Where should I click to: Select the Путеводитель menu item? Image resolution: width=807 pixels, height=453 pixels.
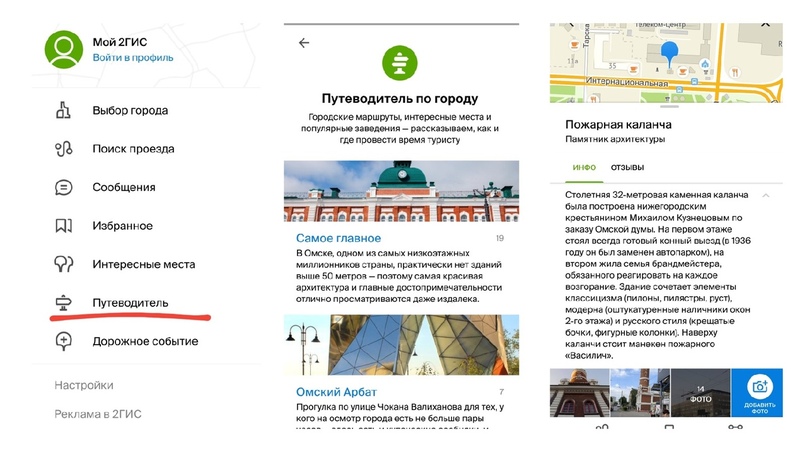(130, 303)
